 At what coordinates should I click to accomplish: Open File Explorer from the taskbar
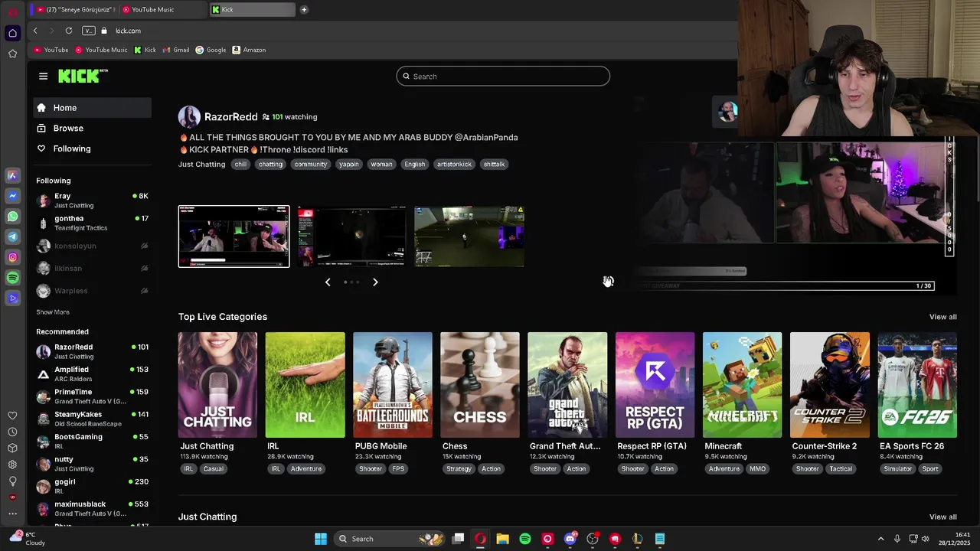(x=502, y=539)
